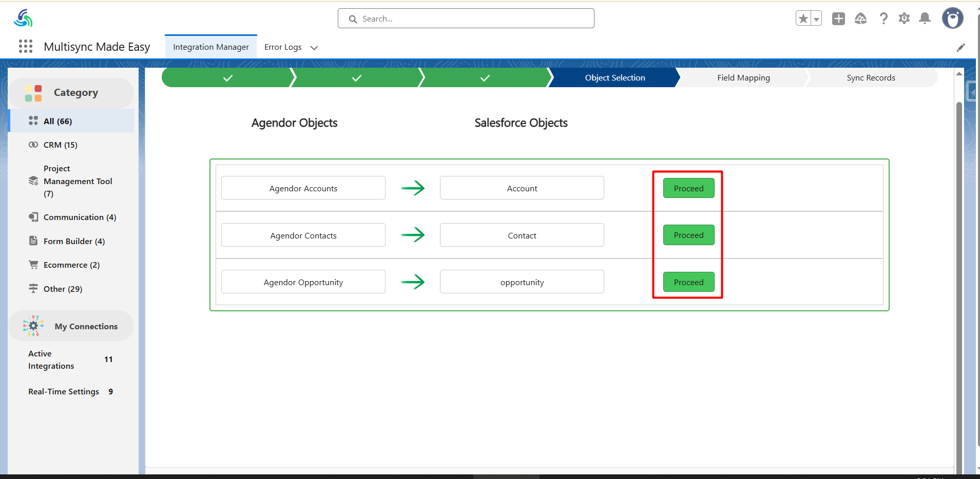Click the Help question mark icon

tap(883, 19)
